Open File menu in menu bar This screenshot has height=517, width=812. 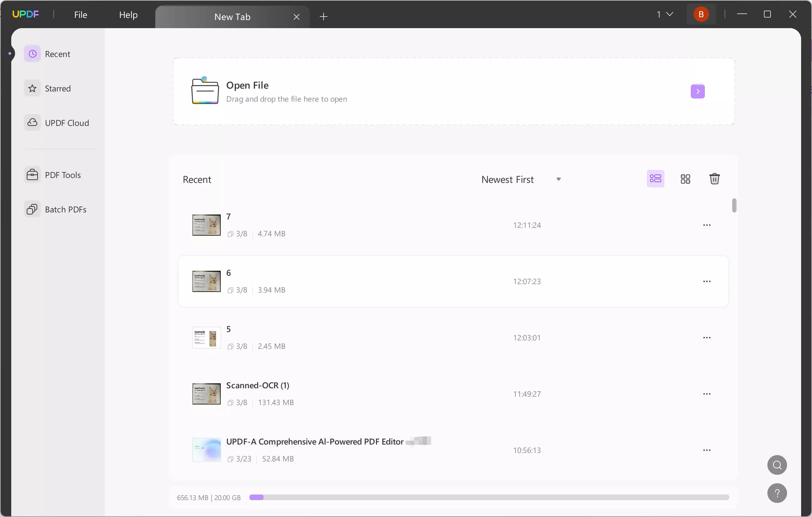pos(80,14)
